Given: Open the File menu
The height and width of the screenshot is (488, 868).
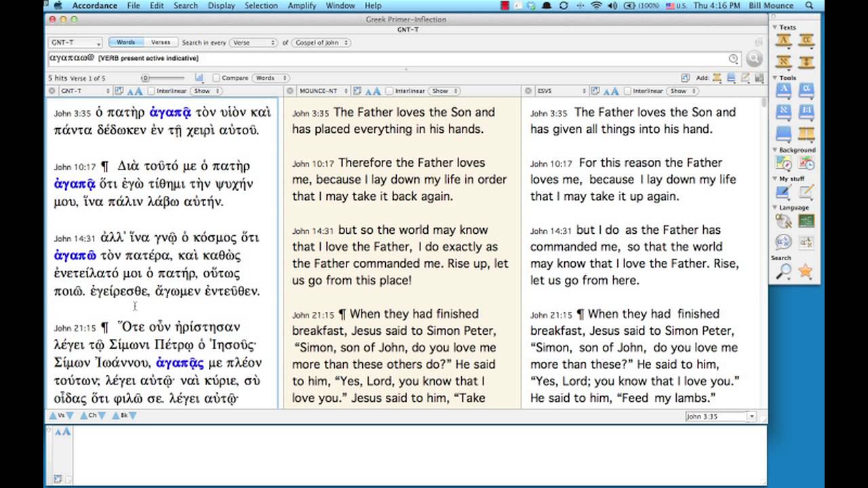Looking at the screenshot, I should coord(133,5).
